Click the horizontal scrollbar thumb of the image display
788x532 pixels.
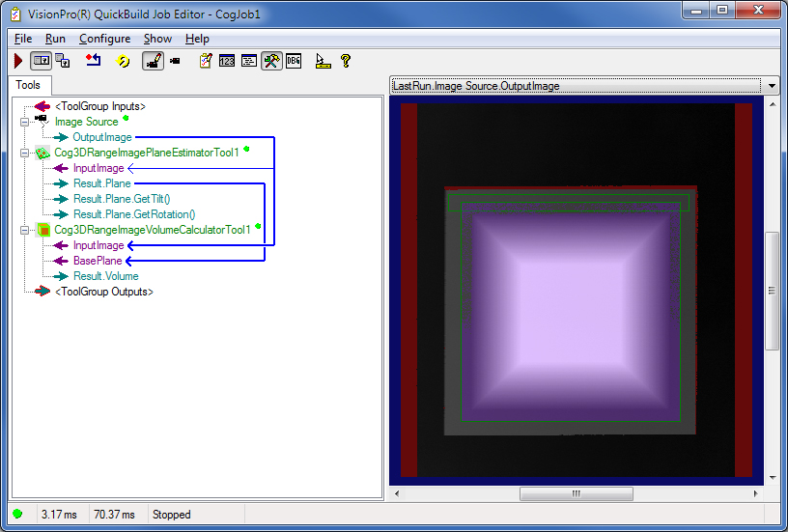pyautogui.click(x=576, y=493)
